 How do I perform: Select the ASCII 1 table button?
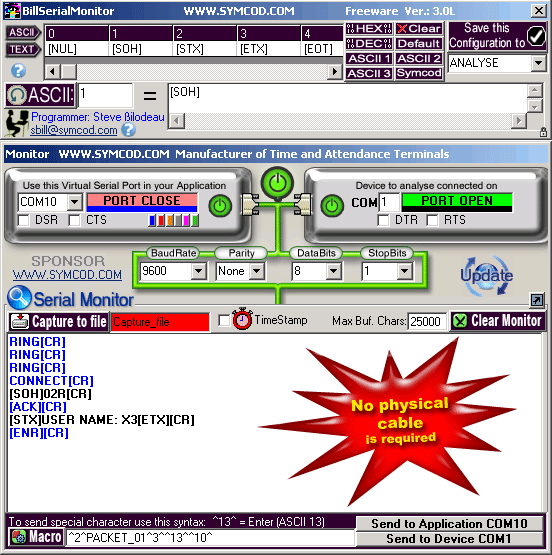pos(369,58)
